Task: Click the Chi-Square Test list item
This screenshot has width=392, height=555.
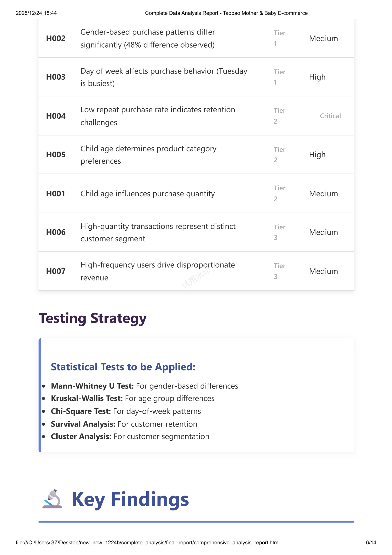Action: [x=126, y=411]
